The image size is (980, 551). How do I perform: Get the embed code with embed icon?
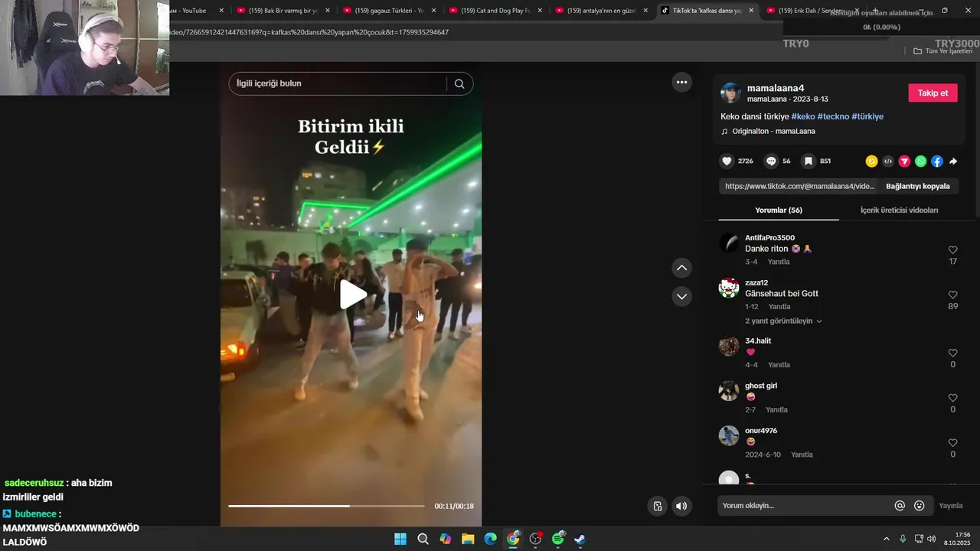[x=888, y=161]
